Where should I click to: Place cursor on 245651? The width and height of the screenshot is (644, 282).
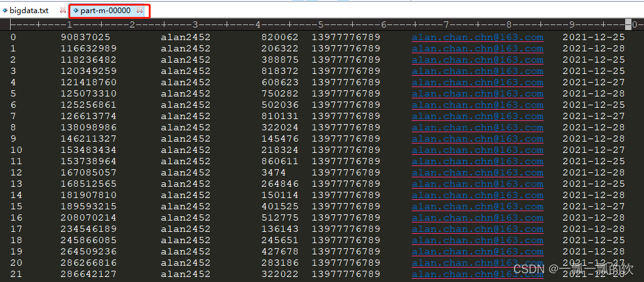coord(280,240)
